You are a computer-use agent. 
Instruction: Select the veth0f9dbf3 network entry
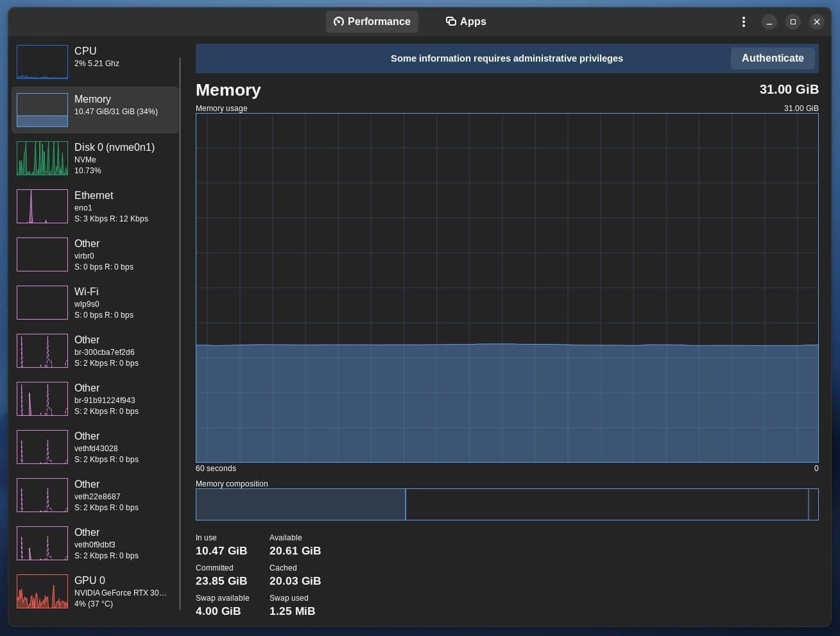[x=94, y=543]
